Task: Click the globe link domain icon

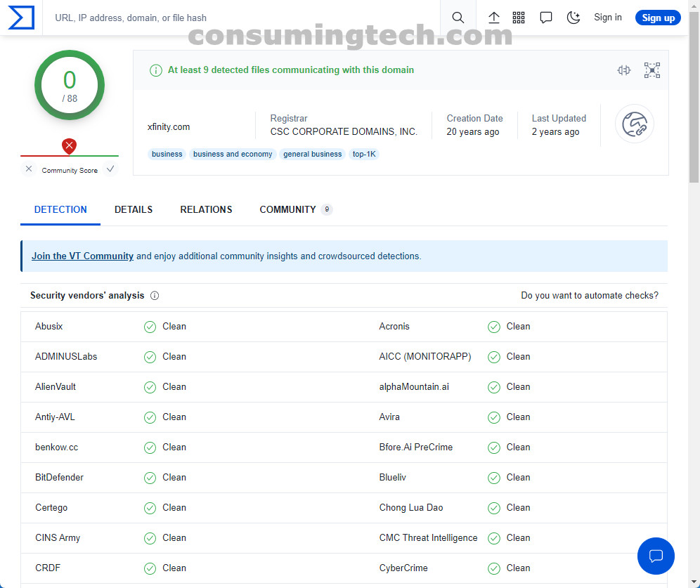Action: pyautogui.click(x=635, y=124)
